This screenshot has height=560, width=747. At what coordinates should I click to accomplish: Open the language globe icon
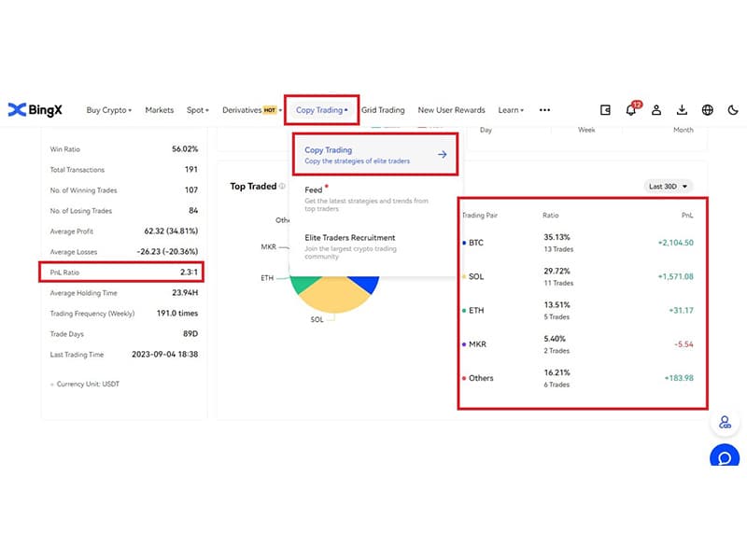708,110
